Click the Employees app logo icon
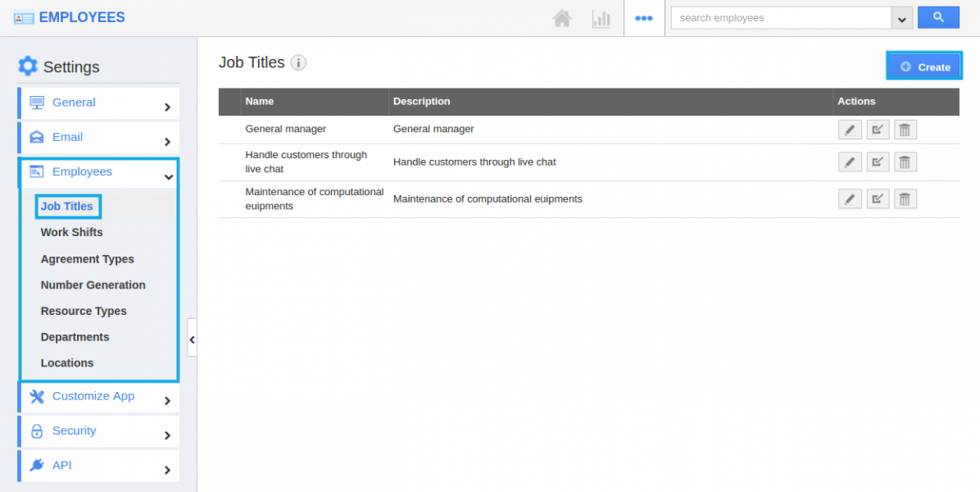The height and width of the screenshot is (492, 980). [x=24, y=18]
